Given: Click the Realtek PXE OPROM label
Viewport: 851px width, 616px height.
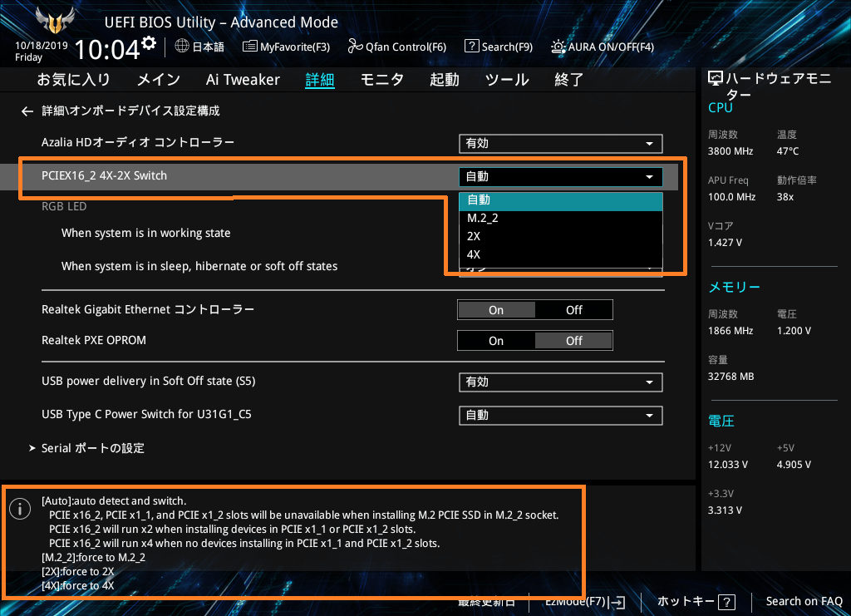Looking at the screenshot, I should coord(94,340).
